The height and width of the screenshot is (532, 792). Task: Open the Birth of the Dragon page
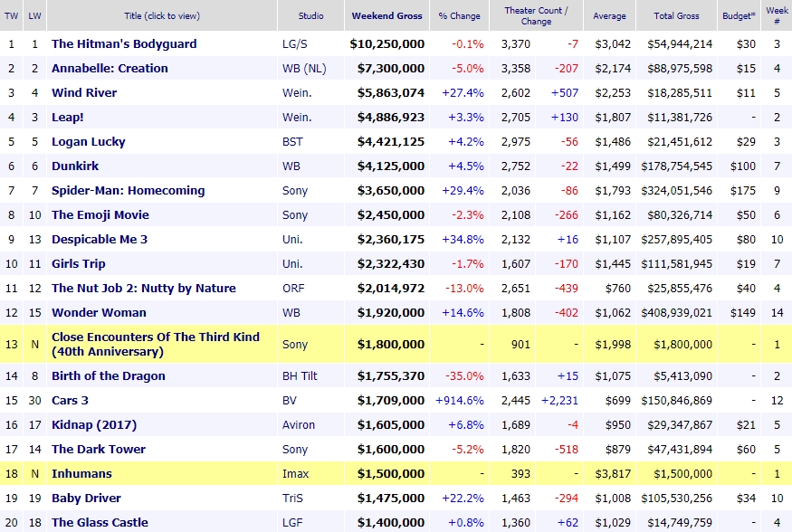(108, 376)
